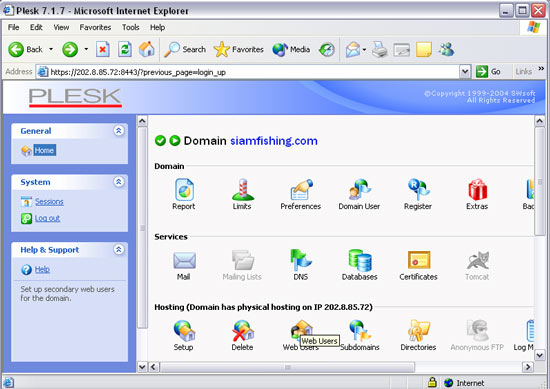The height and width of the screenshot is (389, 550).
Task: Click the greyed Anonymous FTP icon
Action: point(477,330)
